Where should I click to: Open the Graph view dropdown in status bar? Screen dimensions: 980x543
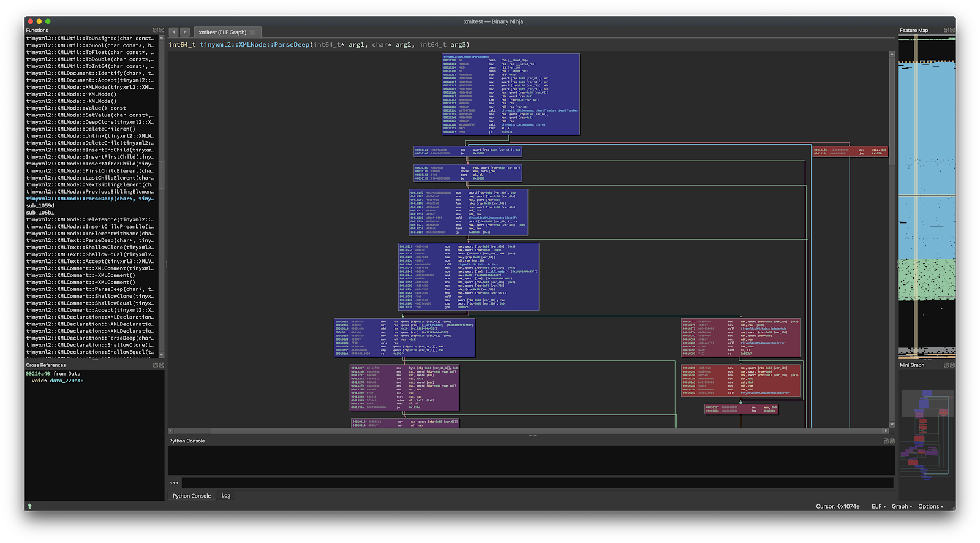[902, 506]
